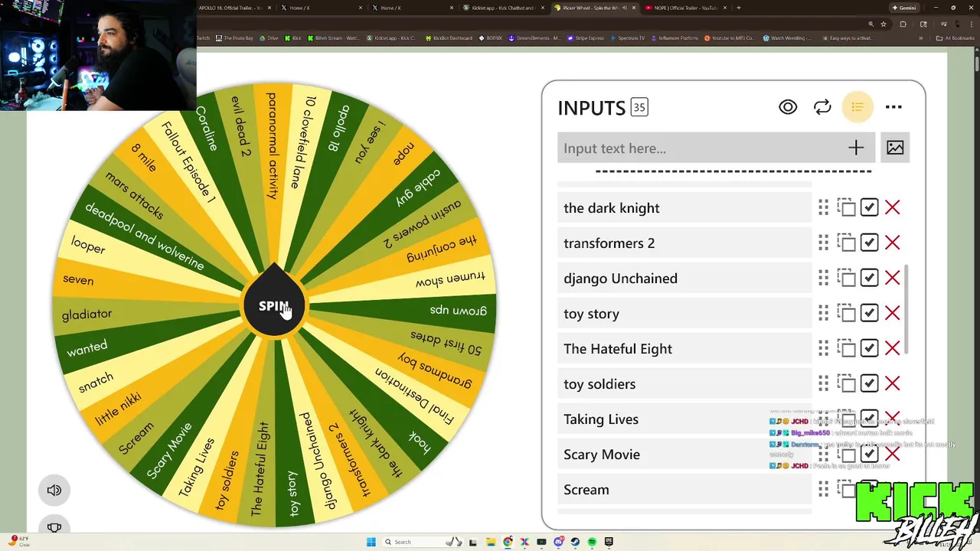The image size is (980, 551).
Task: Toggle input visibility with the eye icon
Action: click(788, 107)
